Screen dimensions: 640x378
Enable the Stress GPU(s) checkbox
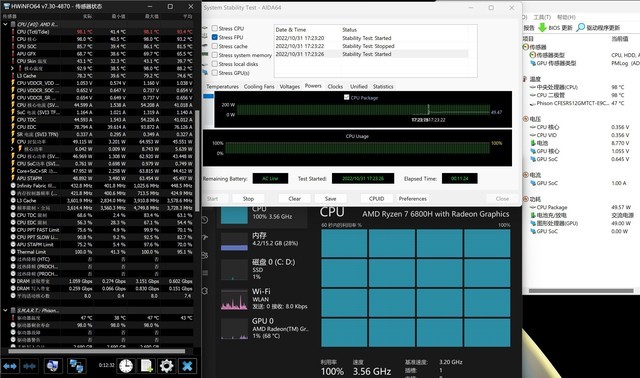pos(215,73)
